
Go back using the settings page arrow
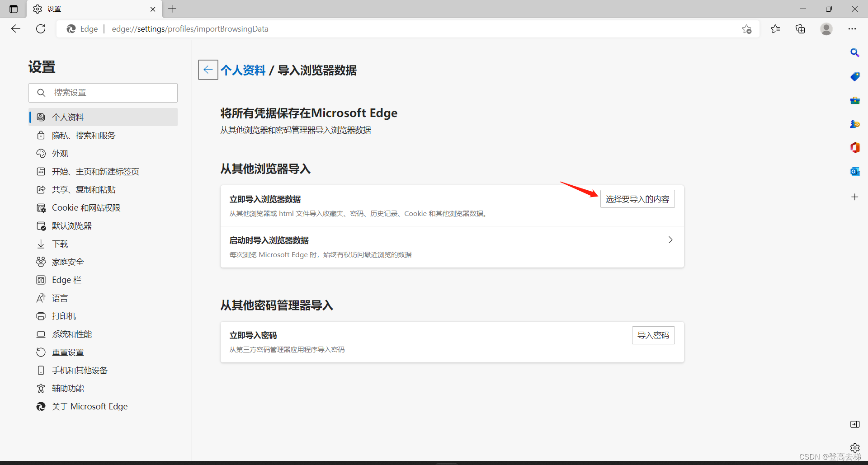pyautogui.click(x=208, y=70)
